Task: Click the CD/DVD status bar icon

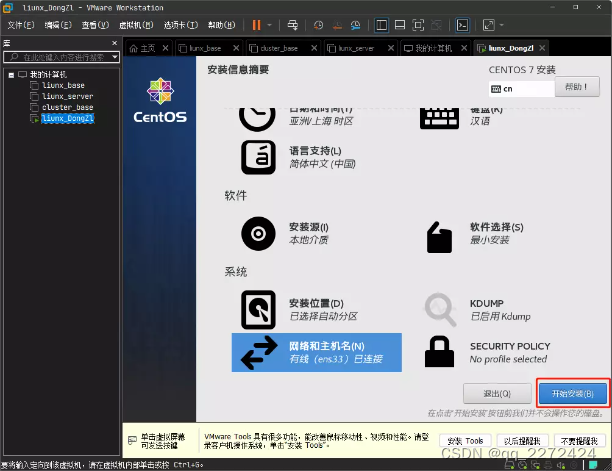Action: [523, 465]
